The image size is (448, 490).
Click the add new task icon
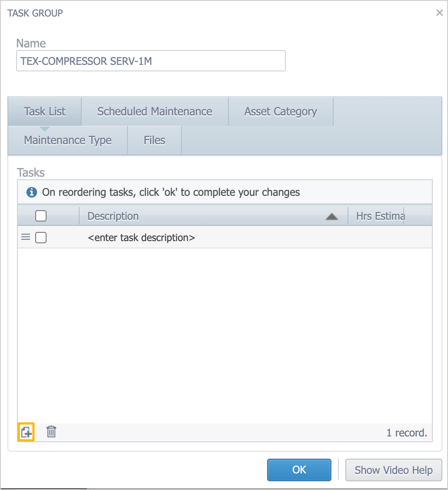pyautogui.click(x=26, y=432)
